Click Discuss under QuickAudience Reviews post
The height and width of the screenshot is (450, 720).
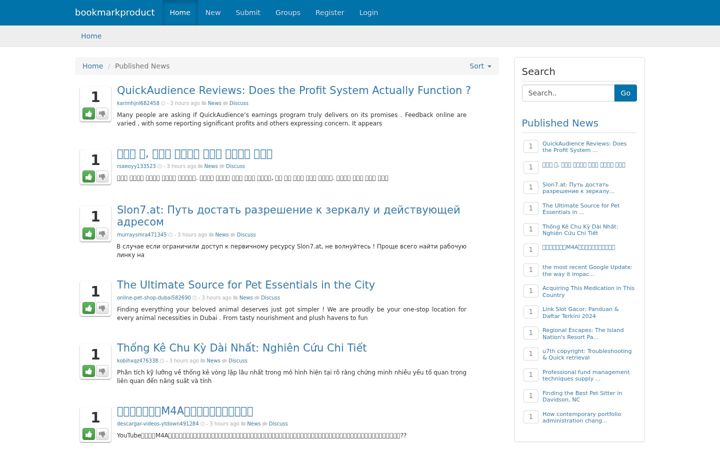tap(239, 103)
